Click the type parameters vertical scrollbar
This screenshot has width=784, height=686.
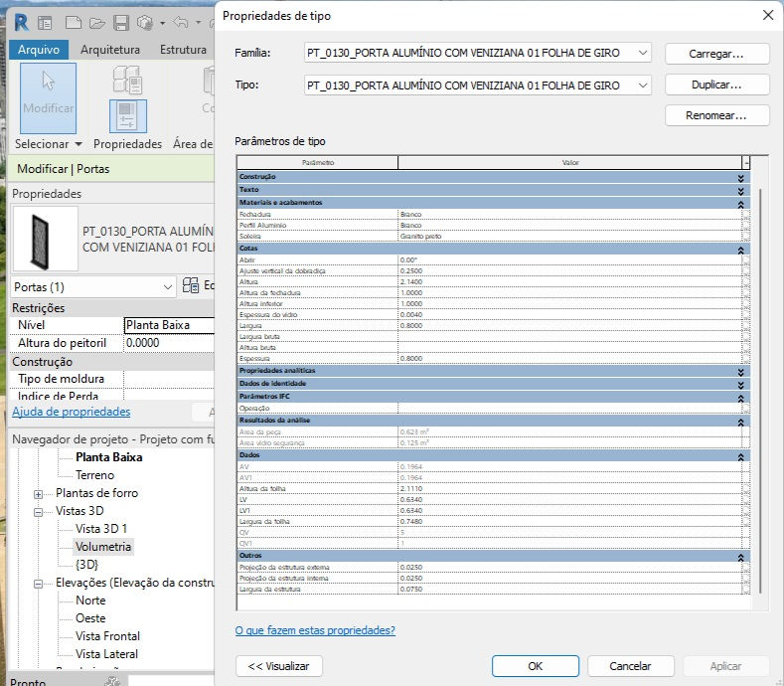760,391
